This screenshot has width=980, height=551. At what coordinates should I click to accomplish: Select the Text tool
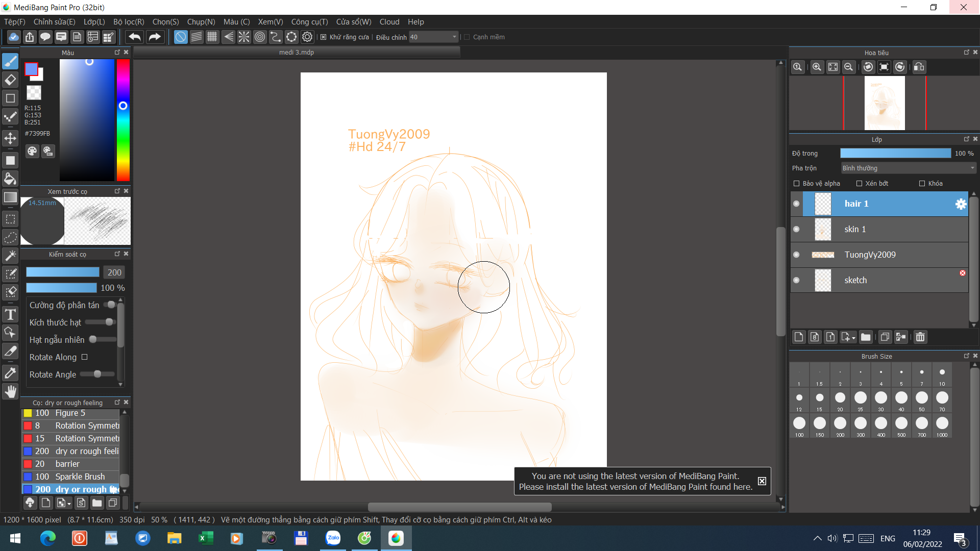tap(10, 315)
